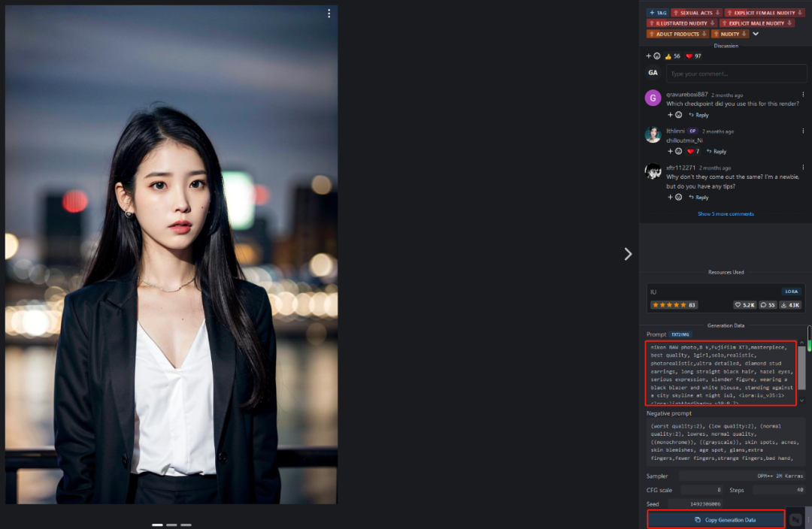Image resolution: width=812 pixels, height=529 pixels.
Task: Select the first image carousel indicator
Action: [157, 524]
